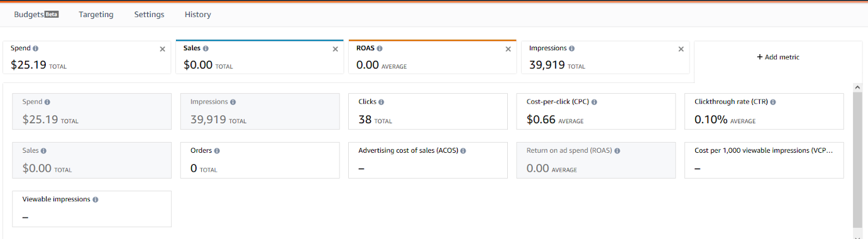Click info icon on the closable ROAS card
Screen dimensions: 868x239
380,48
